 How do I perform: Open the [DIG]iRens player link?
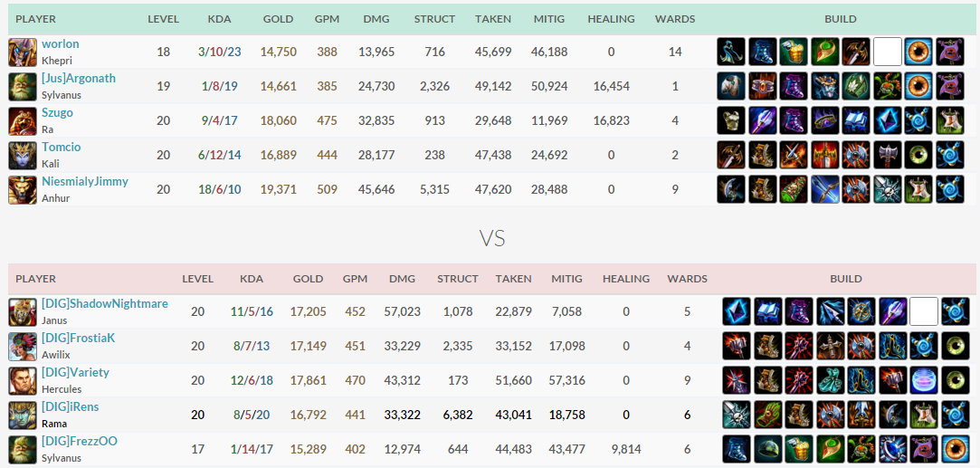click(70, 406)
